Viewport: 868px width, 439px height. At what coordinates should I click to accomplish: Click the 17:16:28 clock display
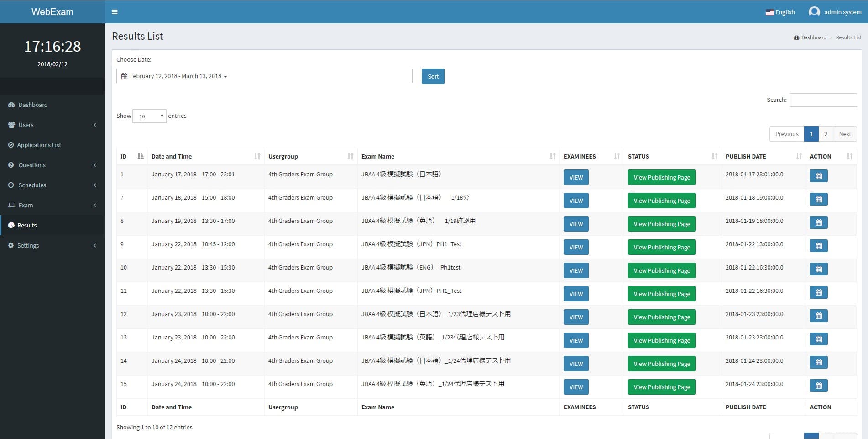click(52, 46)
